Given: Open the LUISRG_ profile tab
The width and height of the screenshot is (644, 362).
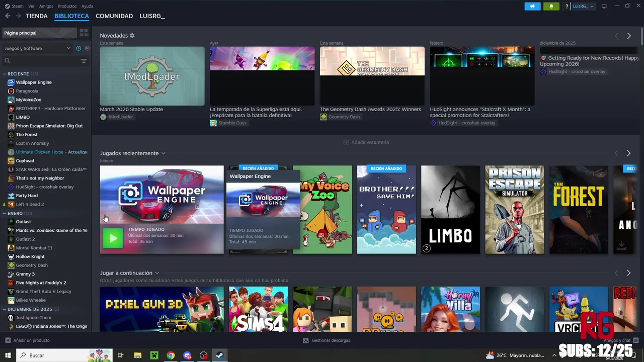Looking at the screenshot, I should 152,16.
